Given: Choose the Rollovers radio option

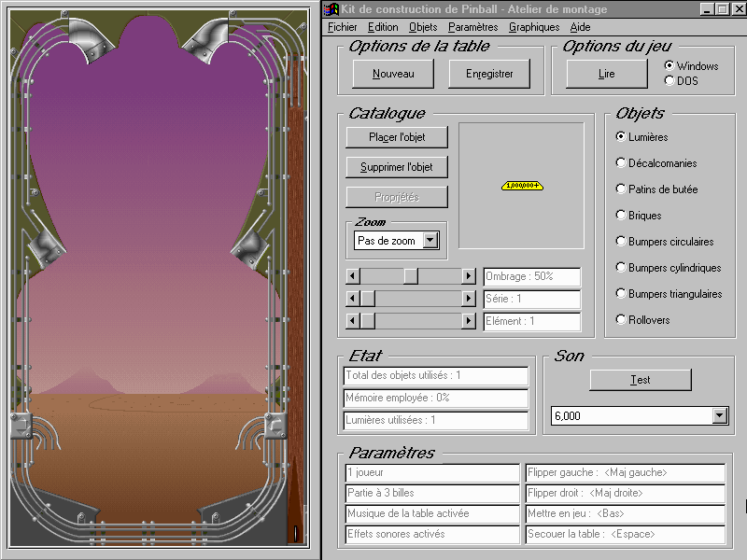Looking at the screenshot, I should tap(621, 320).
